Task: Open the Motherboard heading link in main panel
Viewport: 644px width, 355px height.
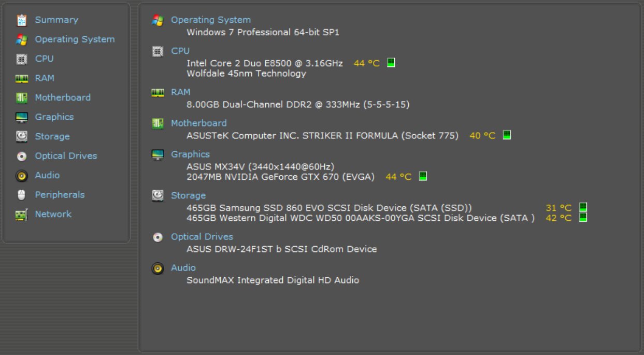Action: pyautogui.click(x=199, y=123)
